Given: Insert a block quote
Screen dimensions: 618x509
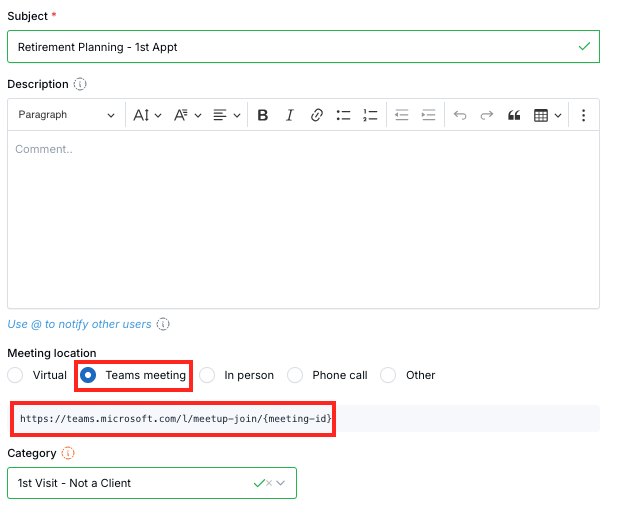Looking at the screenshot, I should 514,115.
